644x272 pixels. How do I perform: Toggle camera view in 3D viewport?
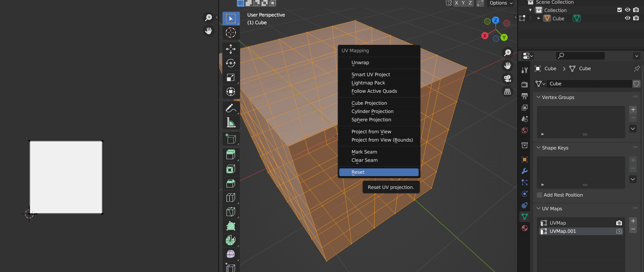(x=507, y=78)
